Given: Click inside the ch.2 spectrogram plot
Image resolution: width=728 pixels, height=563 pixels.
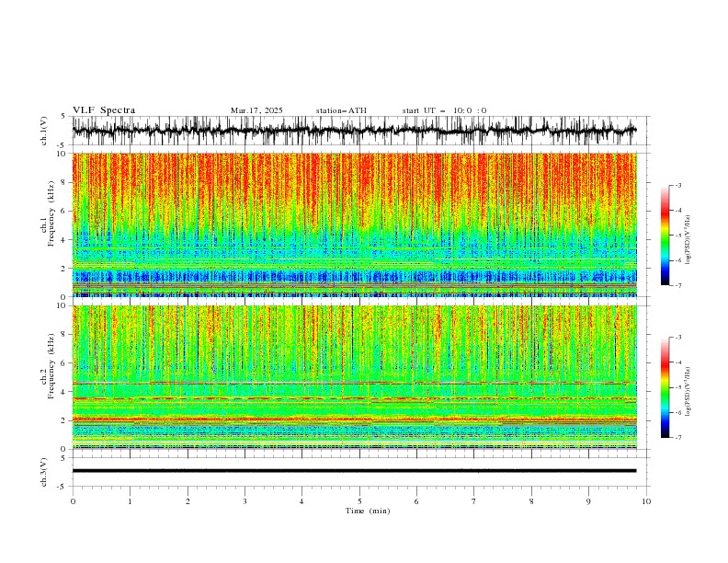Looking at the screenshot, I should 354,377.
